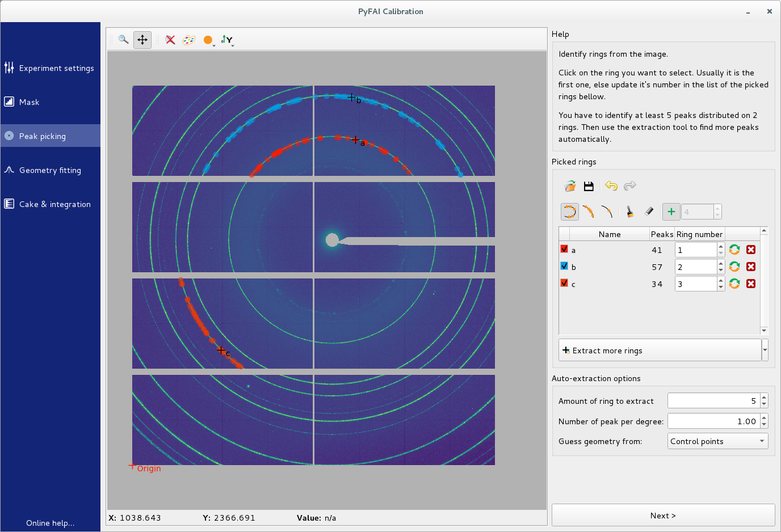Open saved control points with the folder icon
The image size is (781, 532).
pyautogui.click(x=570, y=185)
